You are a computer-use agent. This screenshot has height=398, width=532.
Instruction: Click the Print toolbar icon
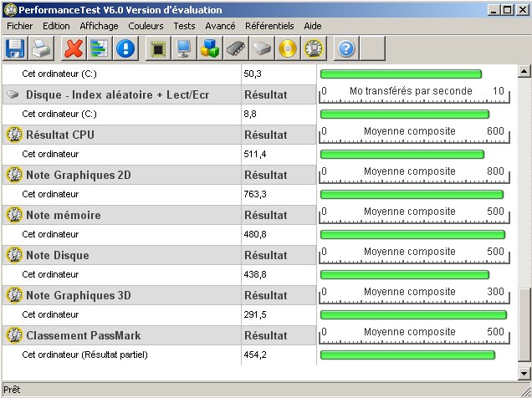pyautogui.click(x=41, y=48)
